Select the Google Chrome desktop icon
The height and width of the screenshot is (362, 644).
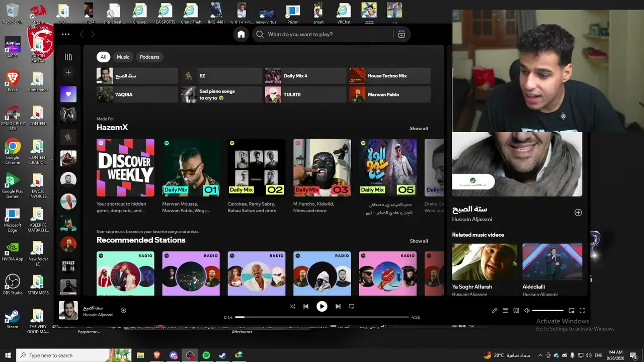(x=13, y=151)
